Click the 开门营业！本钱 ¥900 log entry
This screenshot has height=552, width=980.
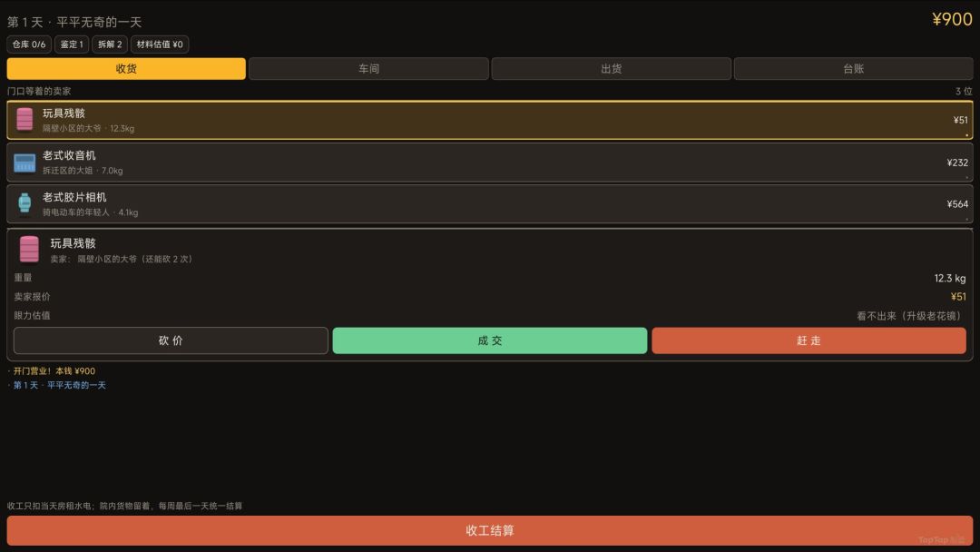pos(54,370)
